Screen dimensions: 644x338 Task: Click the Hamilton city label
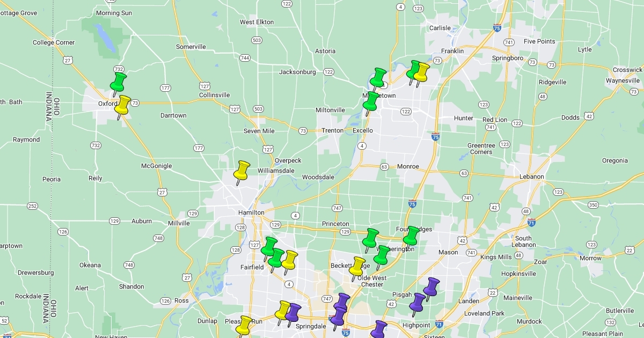tap(251, 212)
